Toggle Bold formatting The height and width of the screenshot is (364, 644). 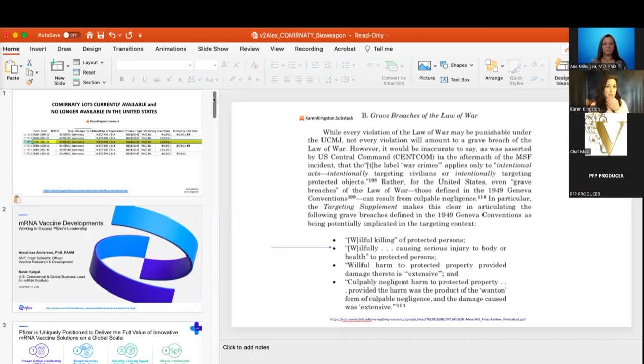tap(122, 79)
